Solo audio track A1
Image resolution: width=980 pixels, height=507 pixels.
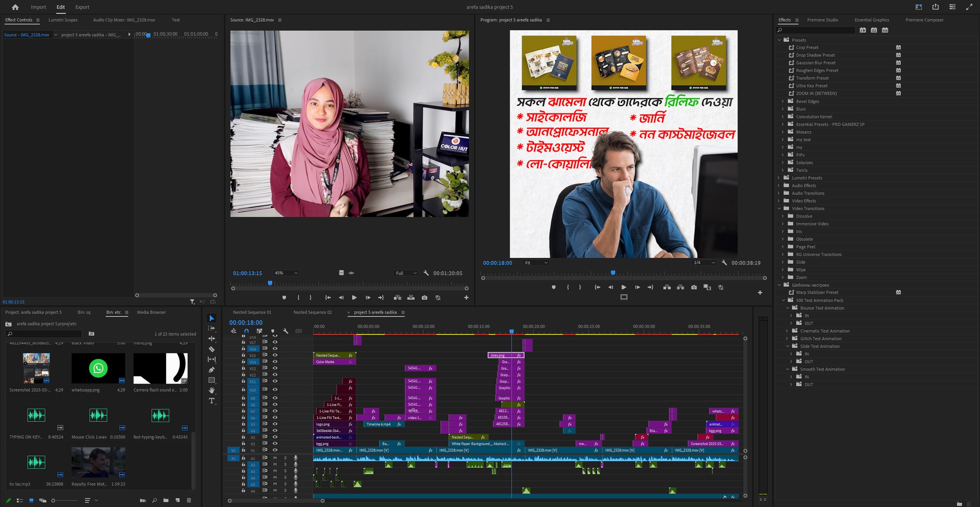[x=285, y=458]
